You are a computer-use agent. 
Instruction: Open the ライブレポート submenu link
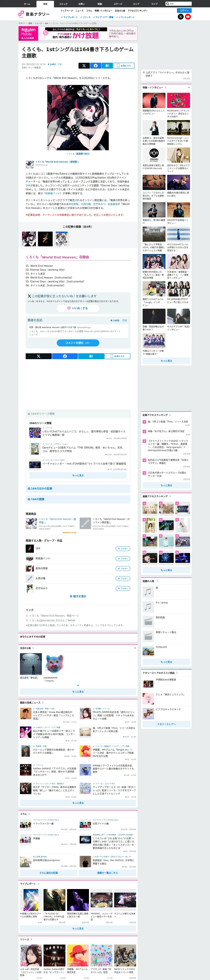[69, 17]
